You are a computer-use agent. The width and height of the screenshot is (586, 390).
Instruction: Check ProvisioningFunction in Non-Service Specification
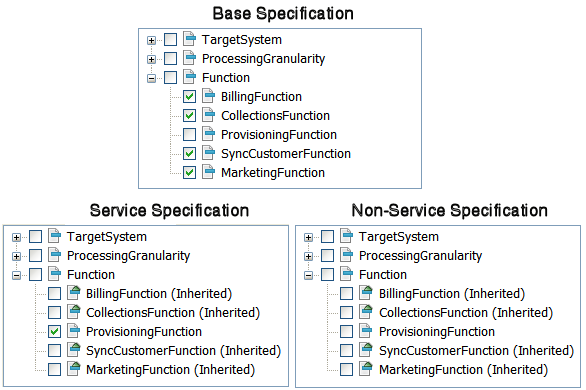click(x=346, y=331)
